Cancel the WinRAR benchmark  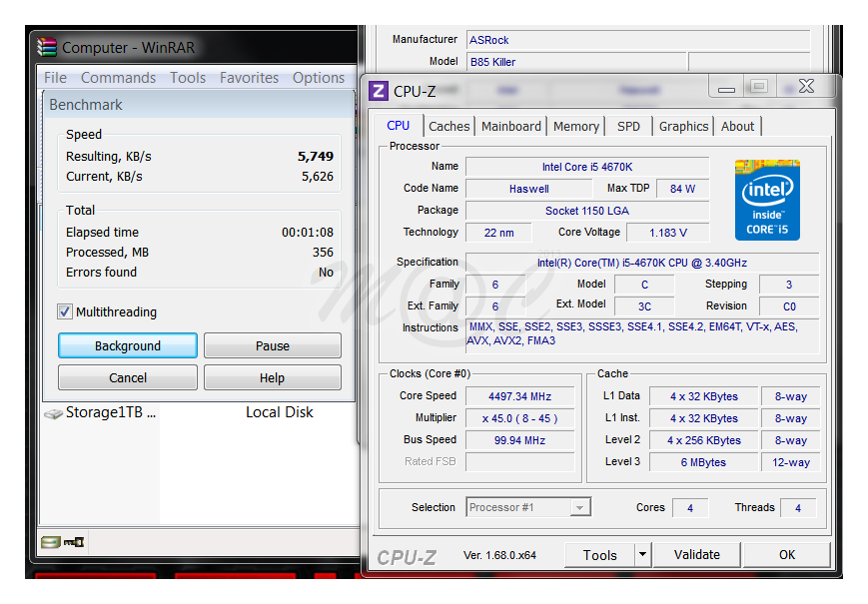128,377
